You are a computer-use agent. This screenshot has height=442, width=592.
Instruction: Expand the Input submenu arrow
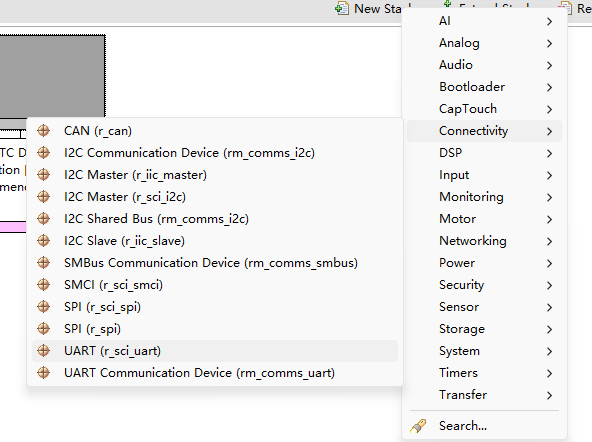coord(549,175)
